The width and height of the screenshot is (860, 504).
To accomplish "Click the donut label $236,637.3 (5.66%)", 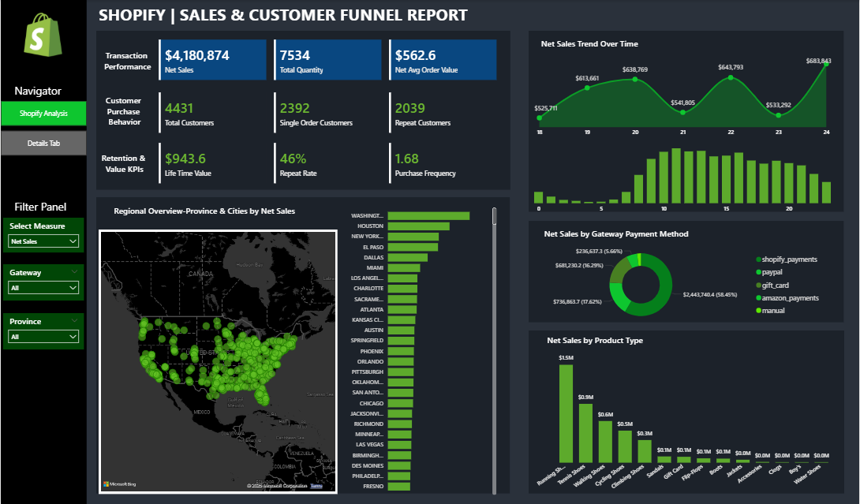I will (x=599, y=251).
